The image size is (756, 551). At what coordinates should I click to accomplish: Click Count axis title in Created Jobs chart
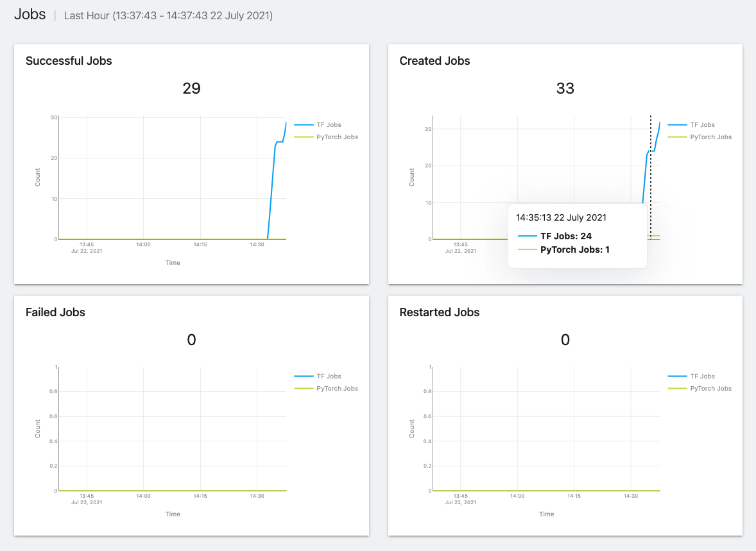(412, 178)
